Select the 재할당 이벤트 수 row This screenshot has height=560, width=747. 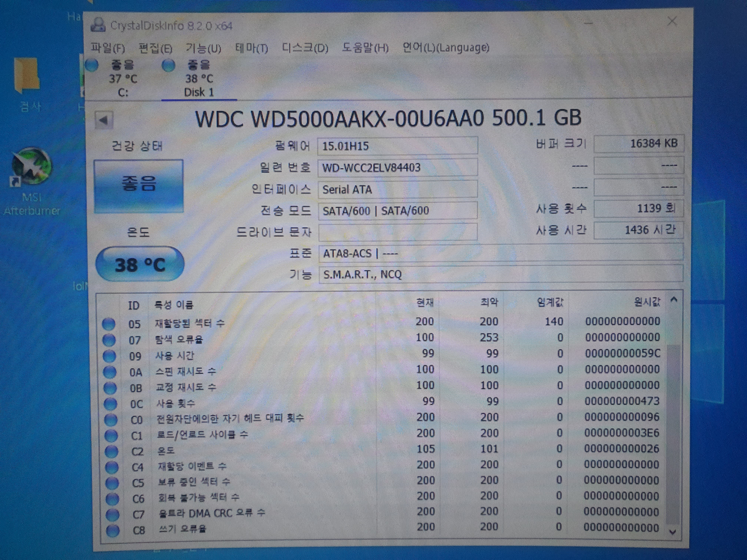(x=383, y=466)
